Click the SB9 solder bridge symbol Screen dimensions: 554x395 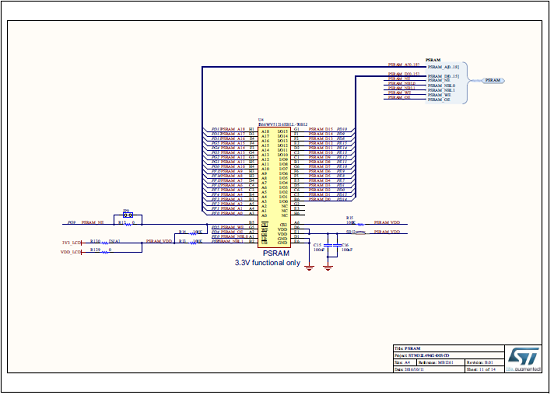point(128,215)
